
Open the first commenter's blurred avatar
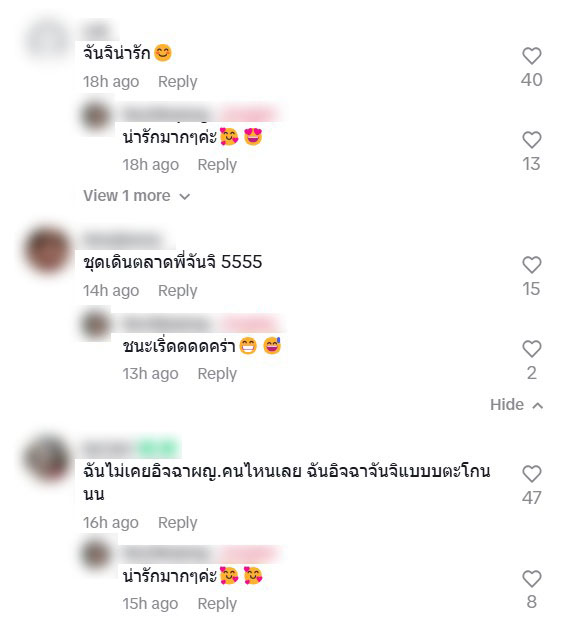pyautogui.click(x=47, y=41)
